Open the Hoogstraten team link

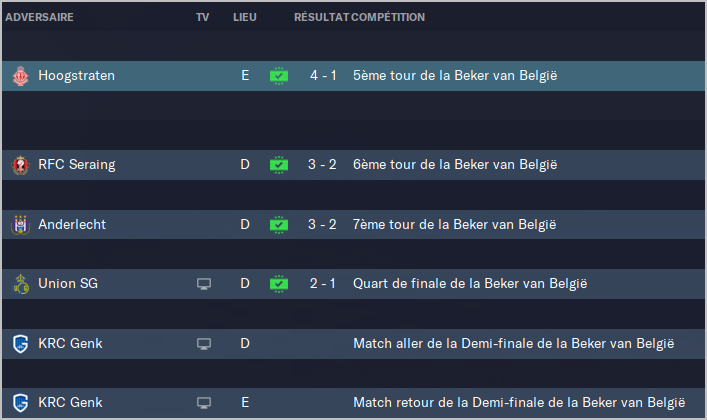(76, 76)
